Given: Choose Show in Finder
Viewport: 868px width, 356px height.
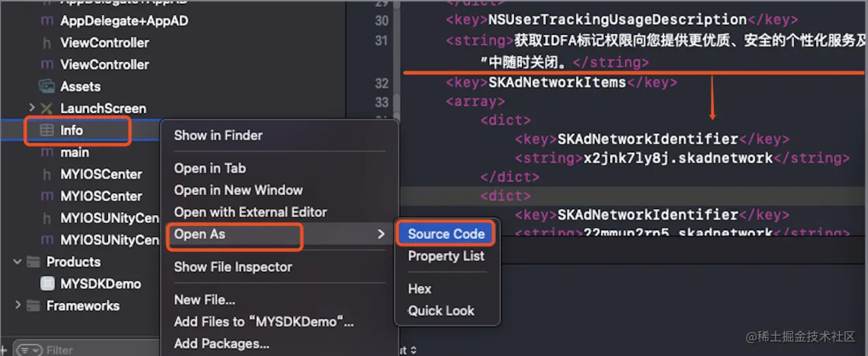Looking at the screenshot, I should (218, 136).
